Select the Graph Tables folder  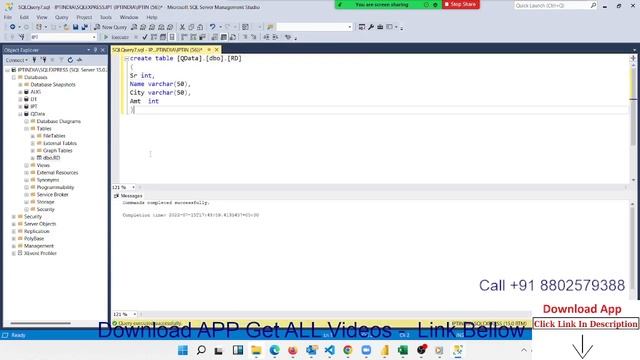[58, 151]
